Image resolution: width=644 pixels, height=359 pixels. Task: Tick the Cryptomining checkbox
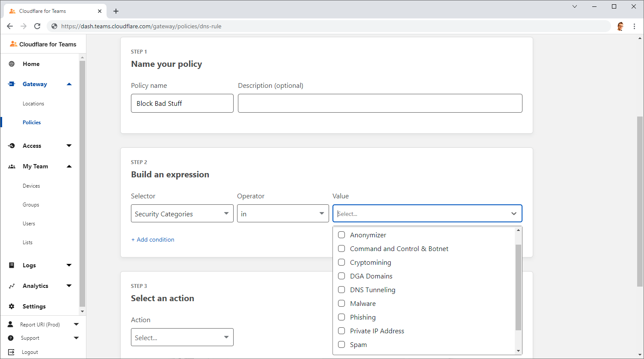tap(341, 262)
